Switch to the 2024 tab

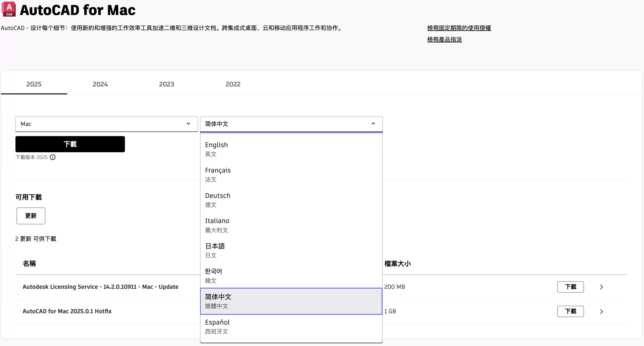pyautogui.click(x=100, y=84)
